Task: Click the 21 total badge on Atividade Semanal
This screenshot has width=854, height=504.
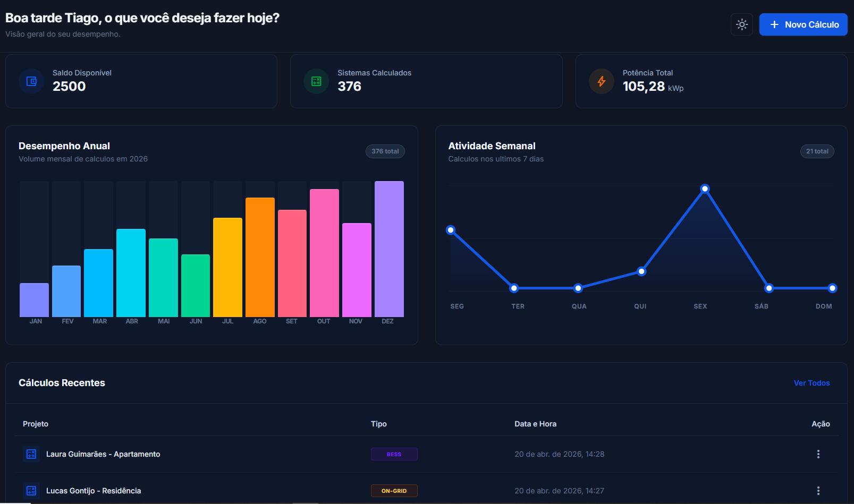Action: click(817, 151)
